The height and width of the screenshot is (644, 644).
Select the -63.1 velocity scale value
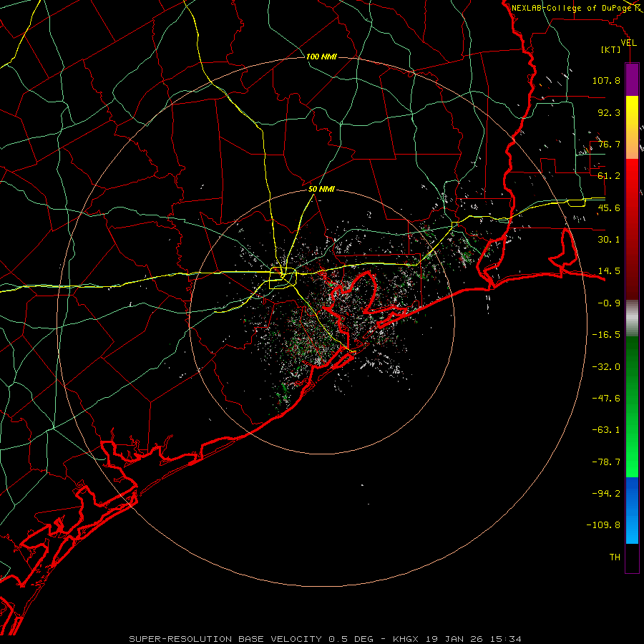click(x=606, y=430)
